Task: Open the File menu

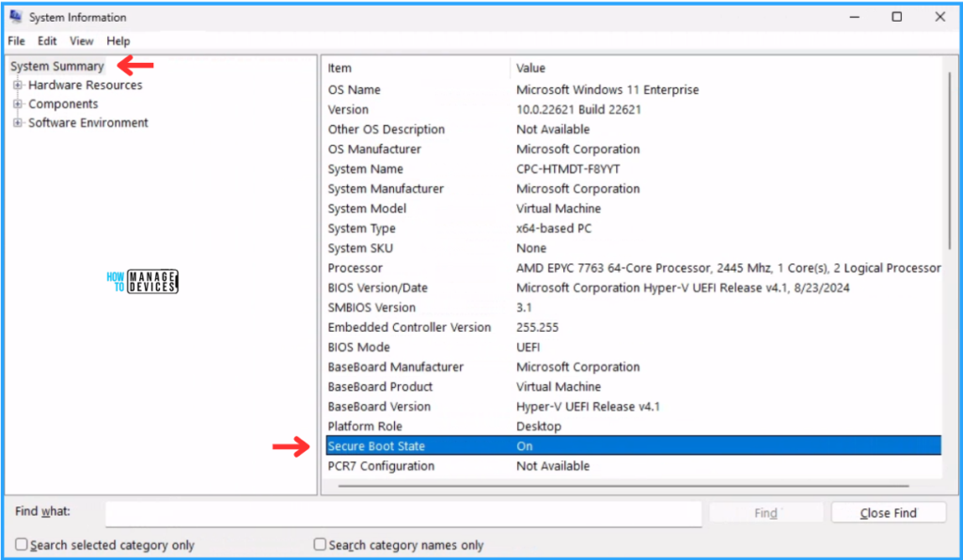Action: pyautogui.click(x=17, y=41)
